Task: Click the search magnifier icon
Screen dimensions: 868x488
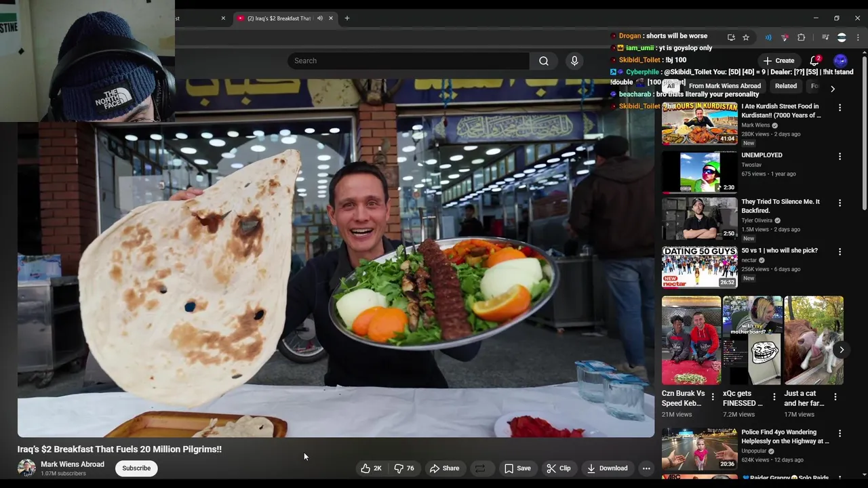Action: [544, 61]
